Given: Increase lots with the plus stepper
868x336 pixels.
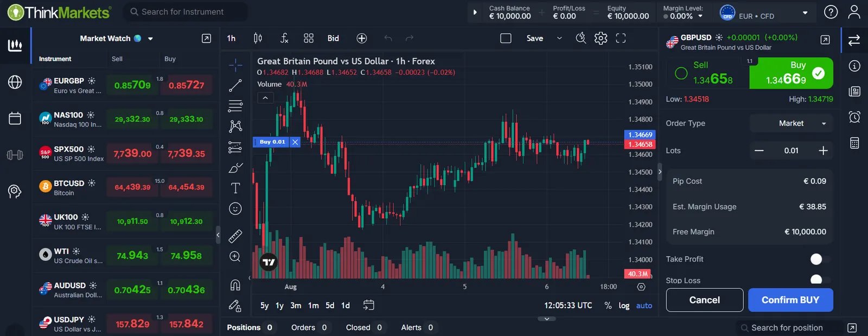Looking at the screenshot, I should (823, 150).
